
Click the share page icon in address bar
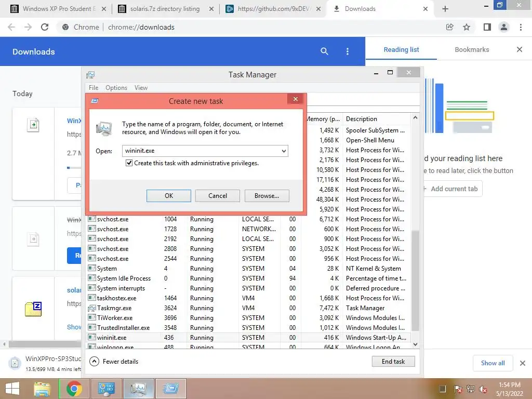pyautogui.click(x=449, y=27)
